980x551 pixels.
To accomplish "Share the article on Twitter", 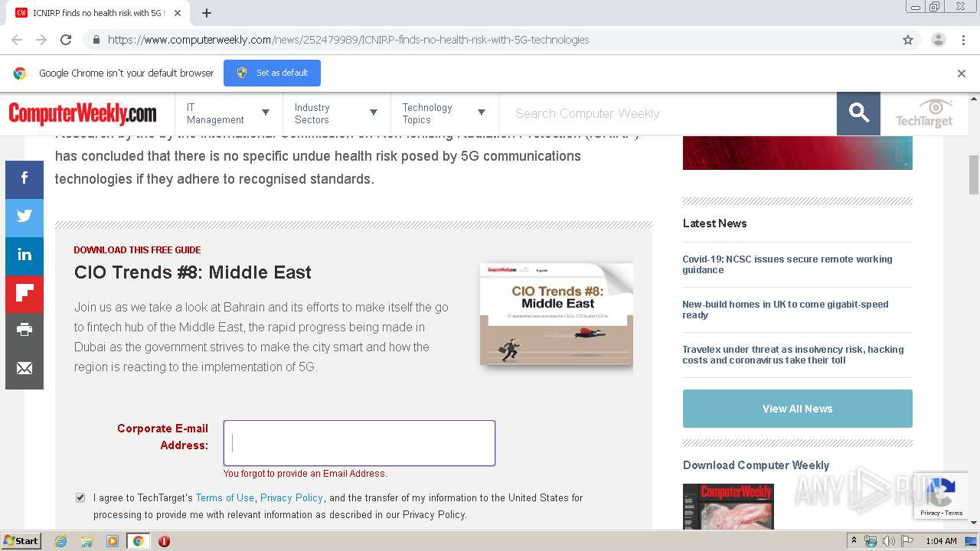I will pos(24,217).
